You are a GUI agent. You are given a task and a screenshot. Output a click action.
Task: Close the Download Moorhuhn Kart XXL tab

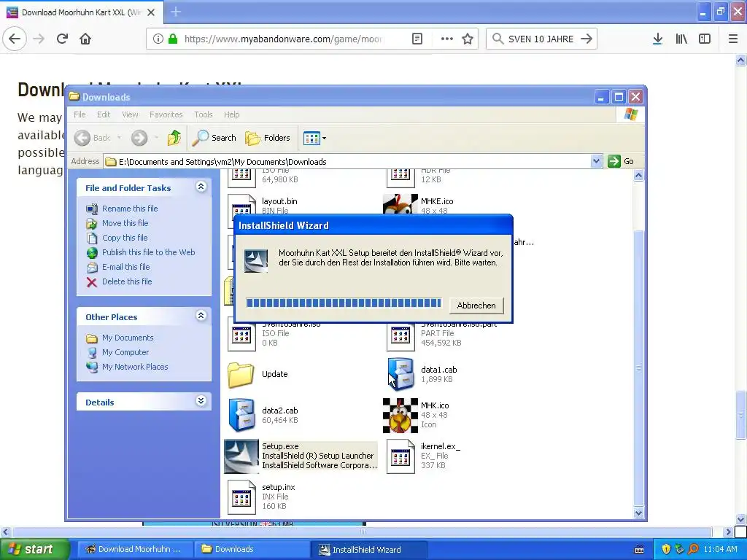coord(151,12)
